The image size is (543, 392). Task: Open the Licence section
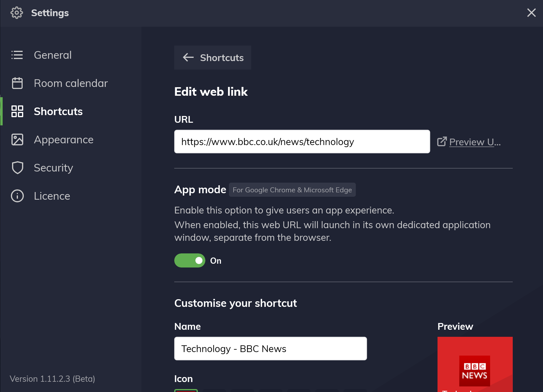point(52,196)
